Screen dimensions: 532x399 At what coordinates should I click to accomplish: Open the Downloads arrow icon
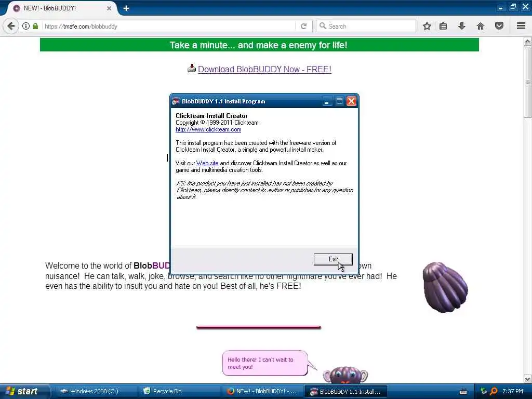click(x=461, y=26)
